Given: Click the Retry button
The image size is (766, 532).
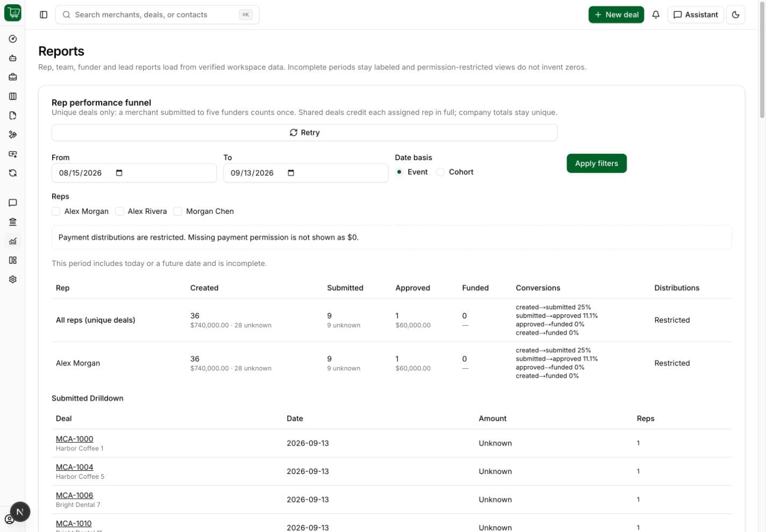Looking at the screenshot, I should (x=304, y=133).
